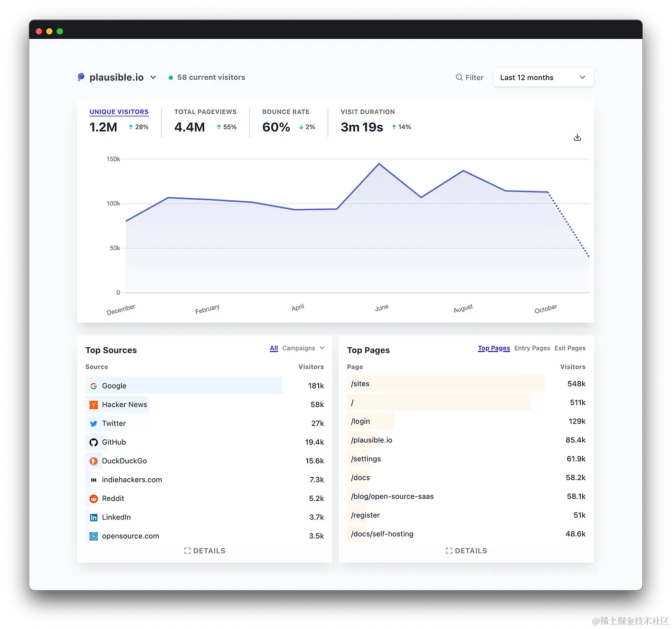Click the Google logo icon
This screenshot has width=672, height=629.
click(x=94, y=386)
